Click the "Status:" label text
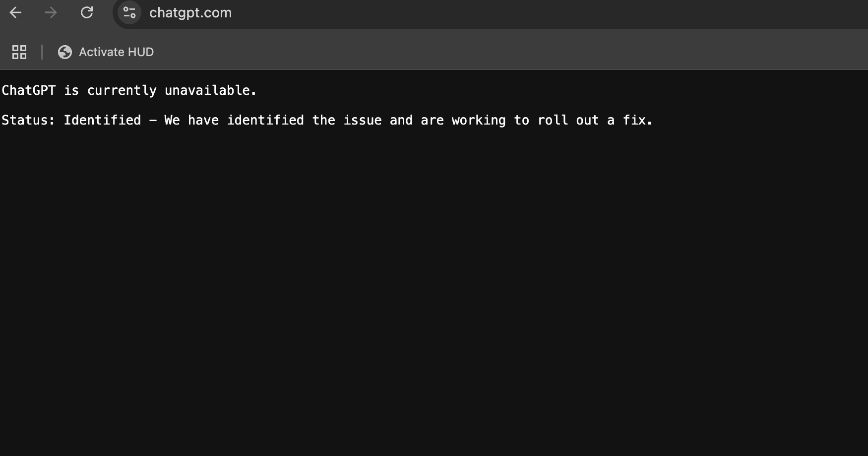Viewport: 868px width, 456px height. [x=28, y=120]
